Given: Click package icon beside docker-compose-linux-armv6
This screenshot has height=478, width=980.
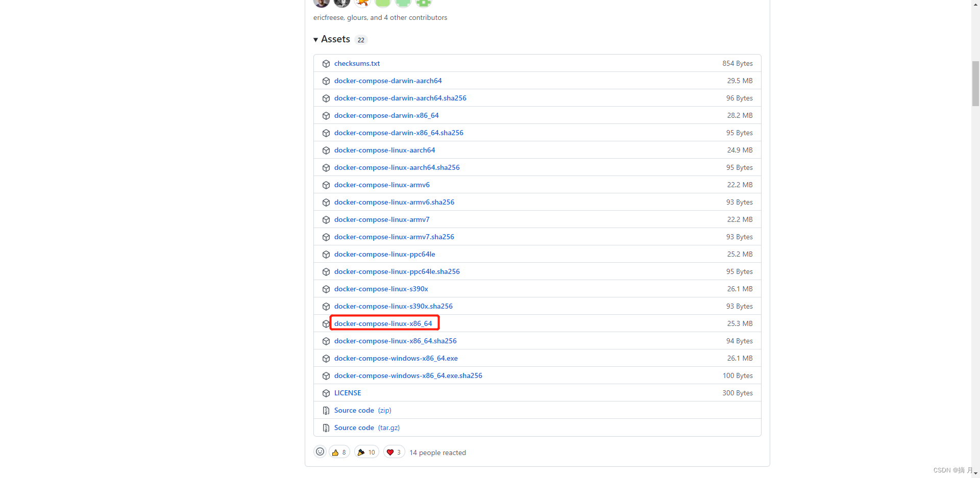Looking at the screenshot, I should pos(326,185).
